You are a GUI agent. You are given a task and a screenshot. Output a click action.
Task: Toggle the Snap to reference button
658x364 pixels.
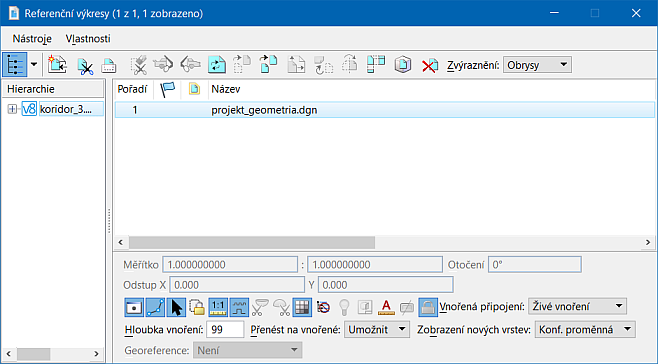tap(155, 307)
